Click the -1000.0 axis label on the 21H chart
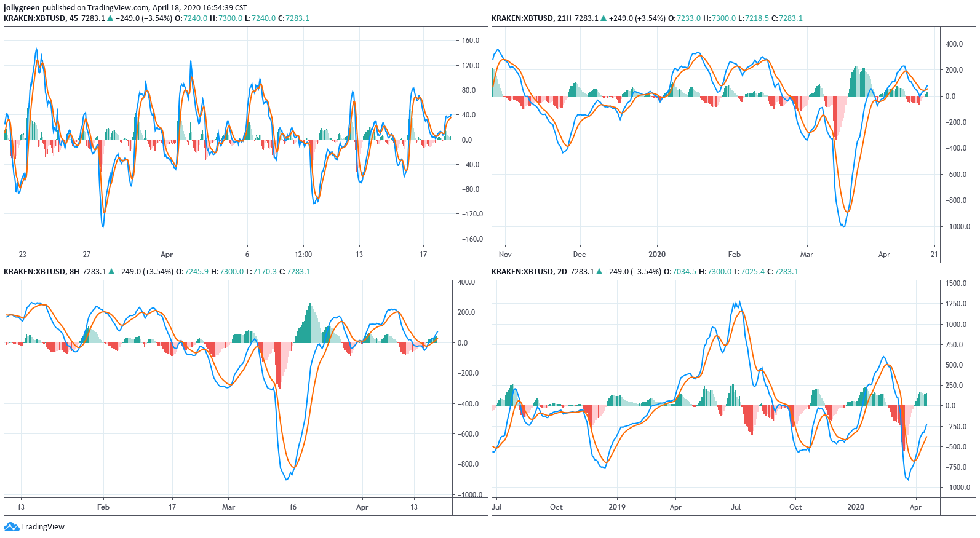 958,227
